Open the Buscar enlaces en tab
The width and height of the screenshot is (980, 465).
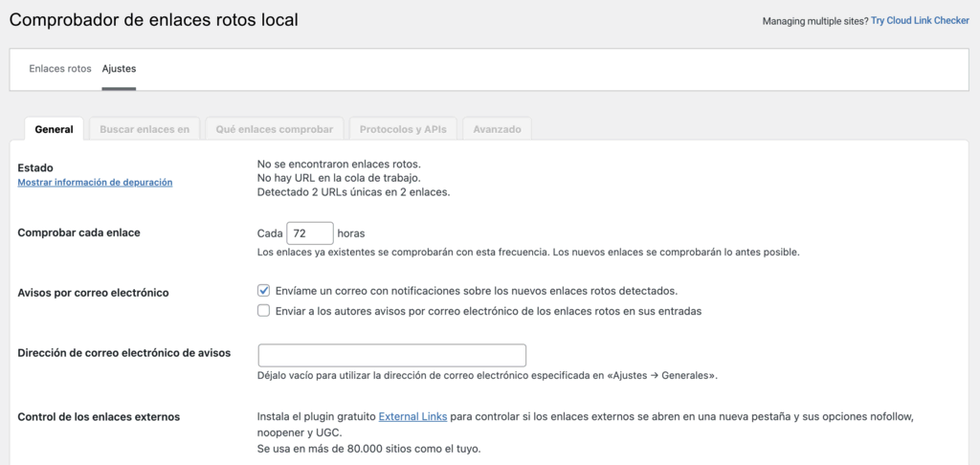[145, 129]
